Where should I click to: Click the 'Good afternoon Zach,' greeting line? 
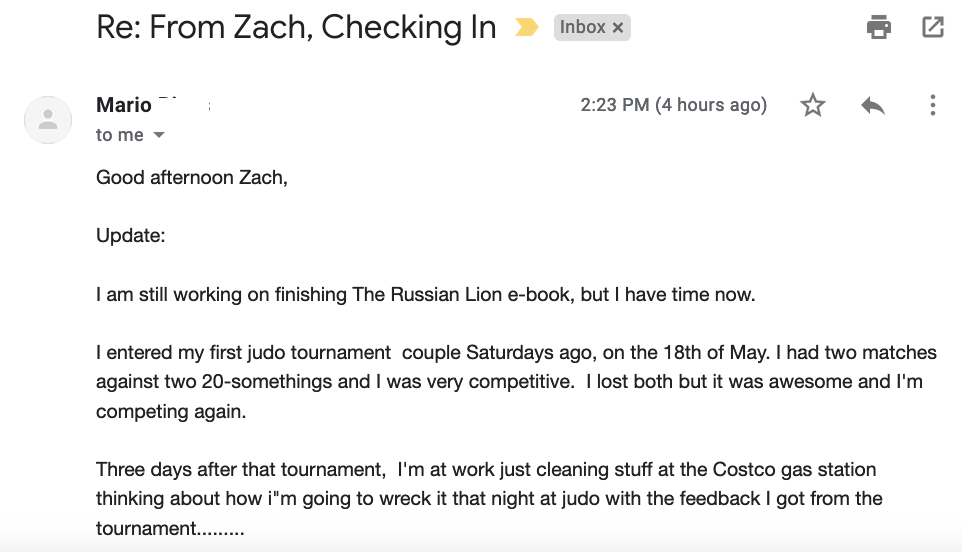point(192,177)
